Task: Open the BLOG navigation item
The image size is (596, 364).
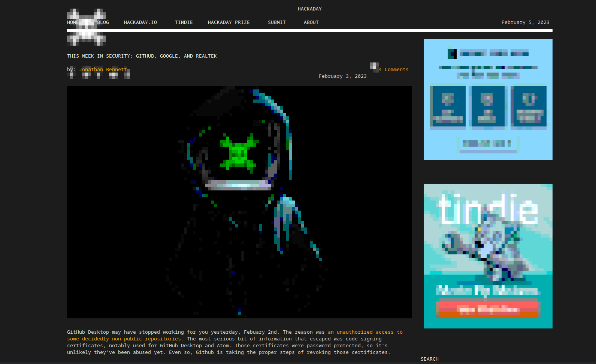Action: [103, 22]
